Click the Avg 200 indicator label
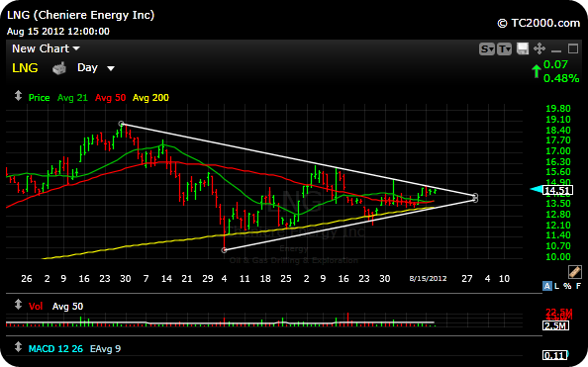The width and height of the screenshot is (588, 367). (x=150, y=98)
